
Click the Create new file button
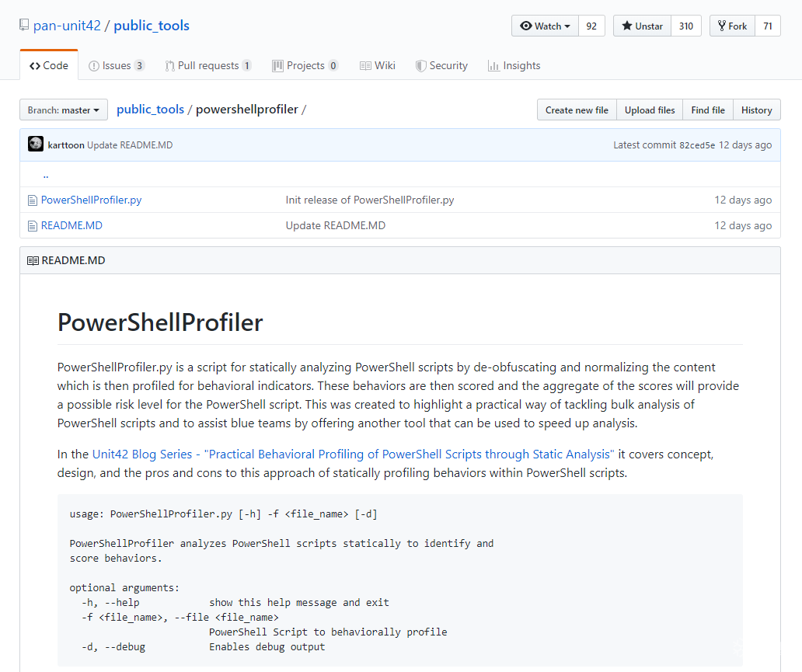pos(577,110)
